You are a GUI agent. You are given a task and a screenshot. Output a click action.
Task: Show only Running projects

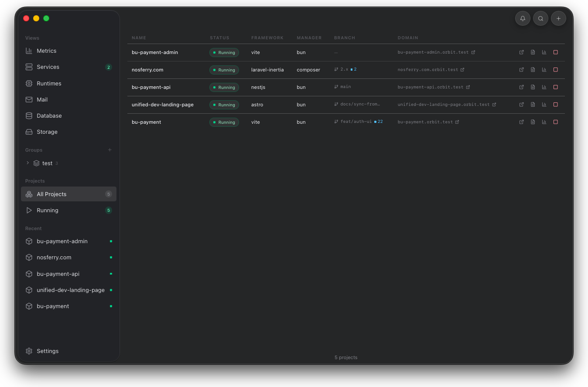click(x=68, y=210)
